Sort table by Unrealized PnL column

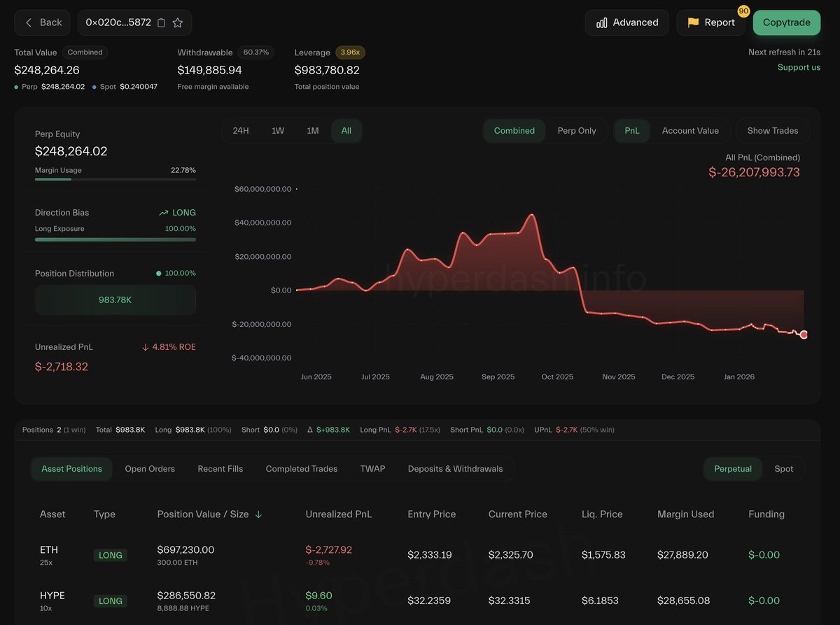(338, 514)
